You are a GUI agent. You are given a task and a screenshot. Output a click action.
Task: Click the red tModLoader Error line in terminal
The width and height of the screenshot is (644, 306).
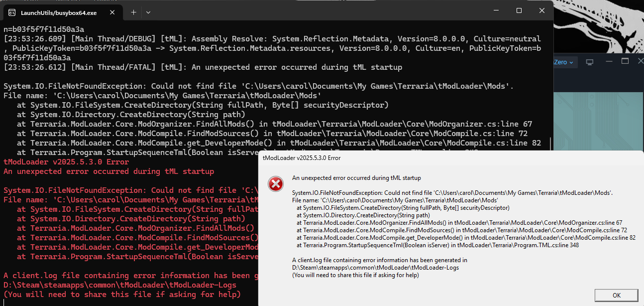click(x=66, y=162)
